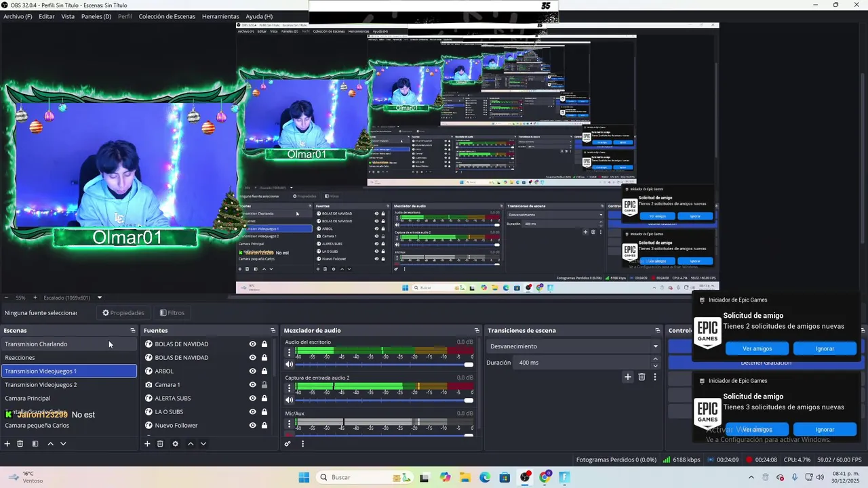Mute Audio del escritorio speaker icon
Image resolution: width=868 pixels, height=488 pixels.
click(290, 365)
